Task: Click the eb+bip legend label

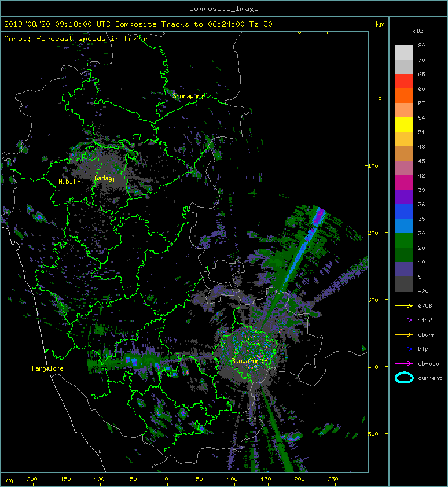Action: click(428, 364)
